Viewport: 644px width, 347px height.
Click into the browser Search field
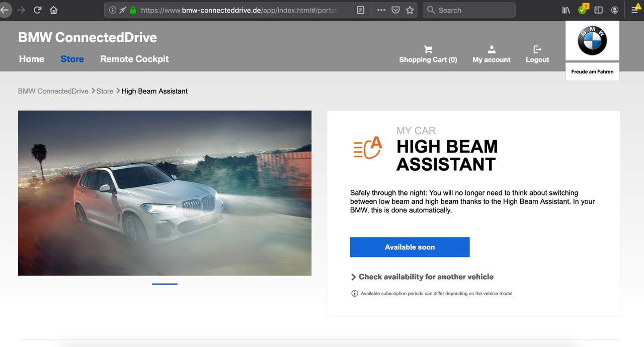[469, 10]
